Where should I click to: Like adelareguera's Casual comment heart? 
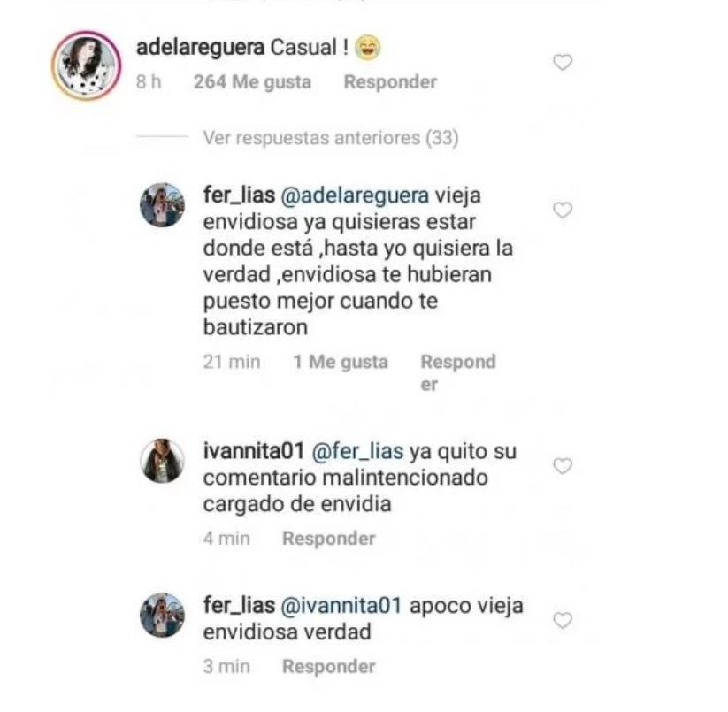[x=563, y=62]
